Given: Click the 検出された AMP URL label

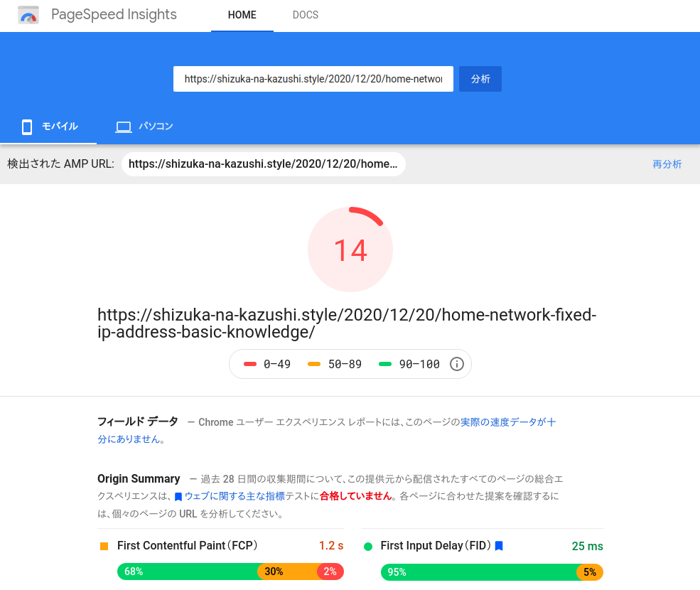Looking at the screenshot, I should (60, 164).
